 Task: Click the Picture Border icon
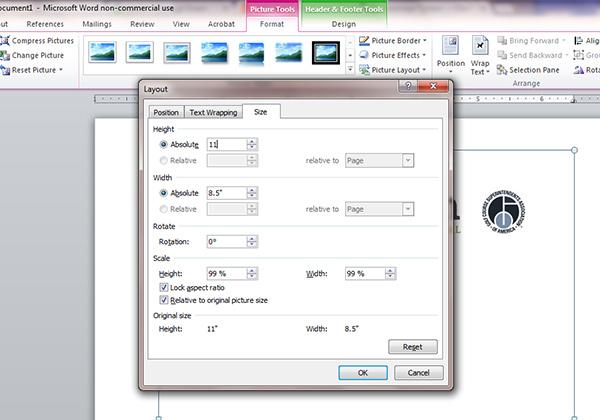click(x=363, y=41)
